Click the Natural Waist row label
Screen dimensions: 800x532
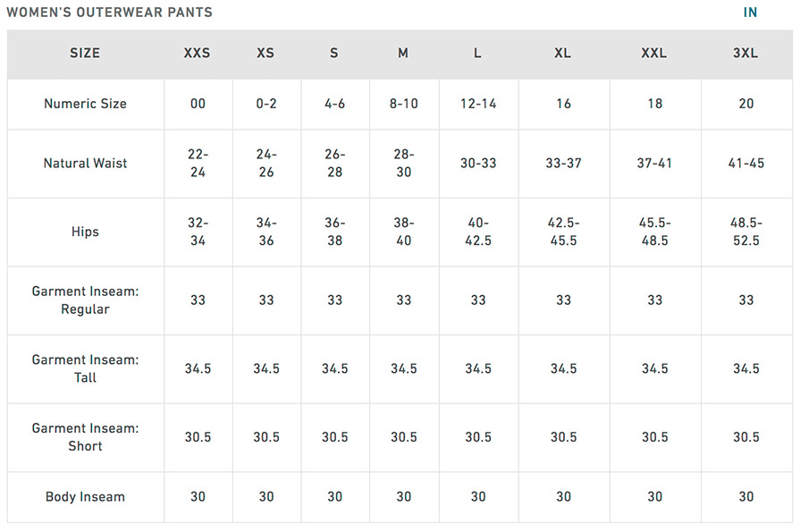85,164
